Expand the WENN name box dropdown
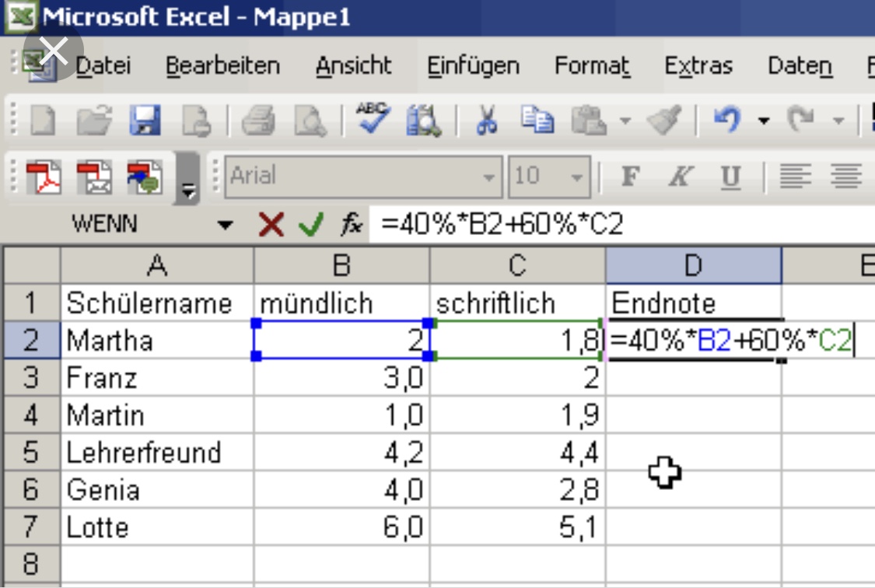Viewport: 875px width, 588px height. click(225, 225)
